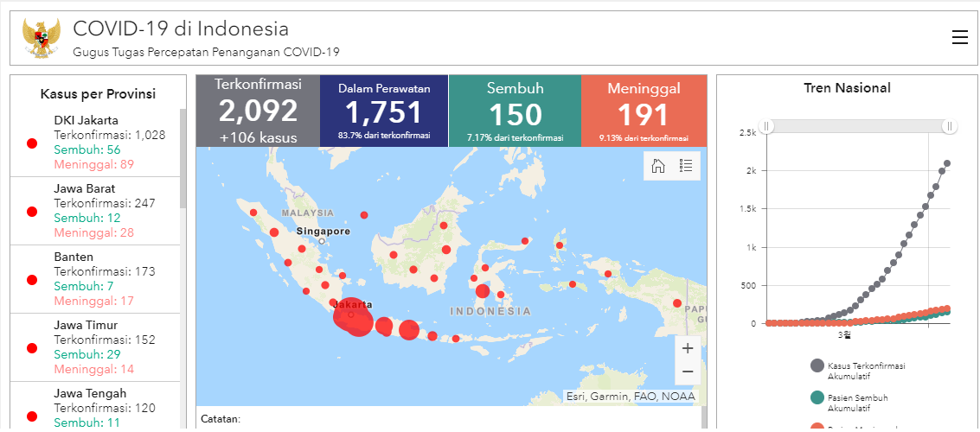Click the red dot beside Jawa Tengah
The image size is (980, 432).
pyautogui.click(x=32, y=416)
